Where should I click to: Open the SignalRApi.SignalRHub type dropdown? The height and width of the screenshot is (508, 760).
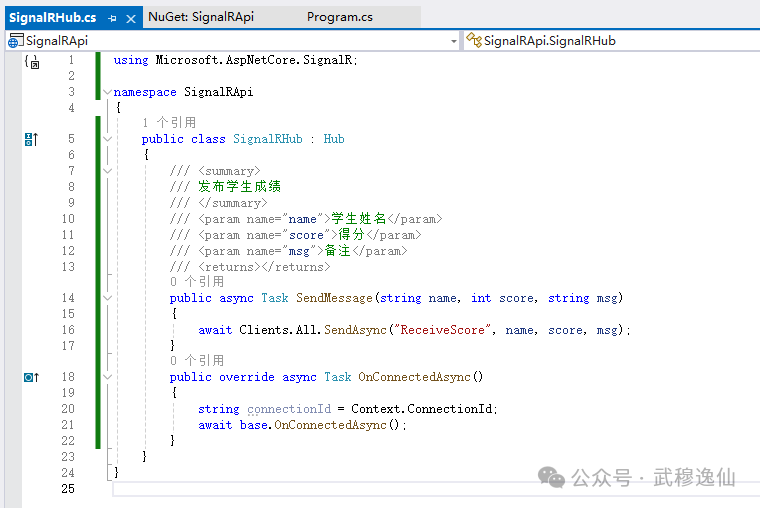[x=612, y=41]
